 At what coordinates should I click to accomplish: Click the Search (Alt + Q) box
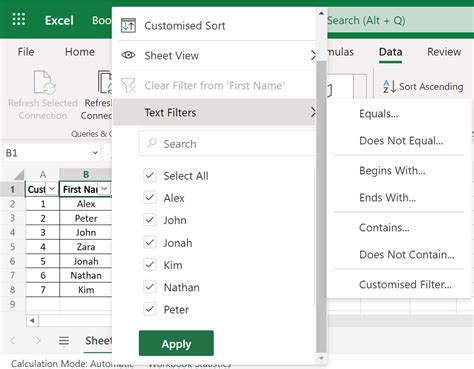pyautogui.click(x=400, y=20)
